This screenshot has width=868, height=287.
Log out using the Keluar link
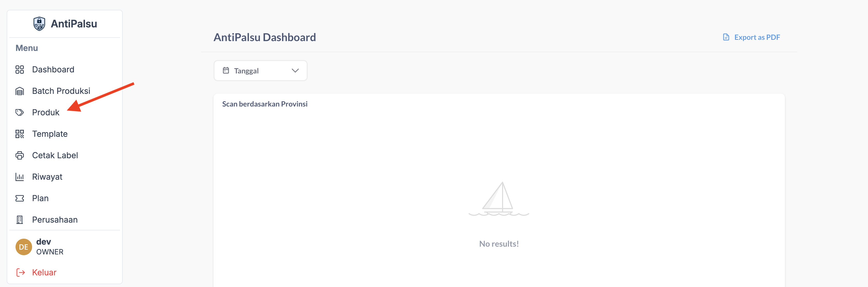coord(44,272)
